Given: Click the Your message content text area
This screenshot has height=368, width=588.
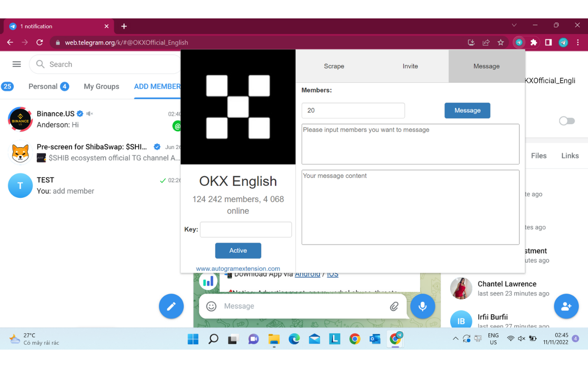Looking at the screenshot, I should (x=410, y=207).
